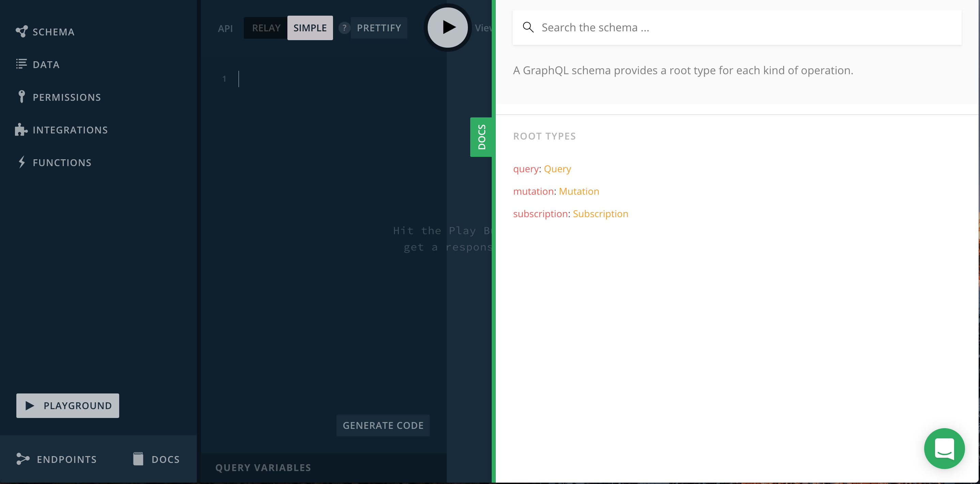Select the Endpoints icon at the bottom
This screenshot has height=484, width=980.
coord(22,459)
